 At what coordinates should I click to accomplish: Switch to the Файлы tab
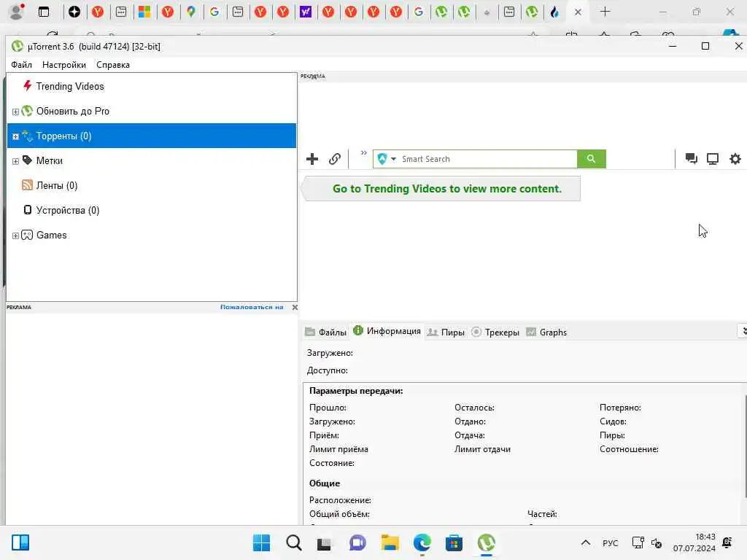click(x=326, y=332)
